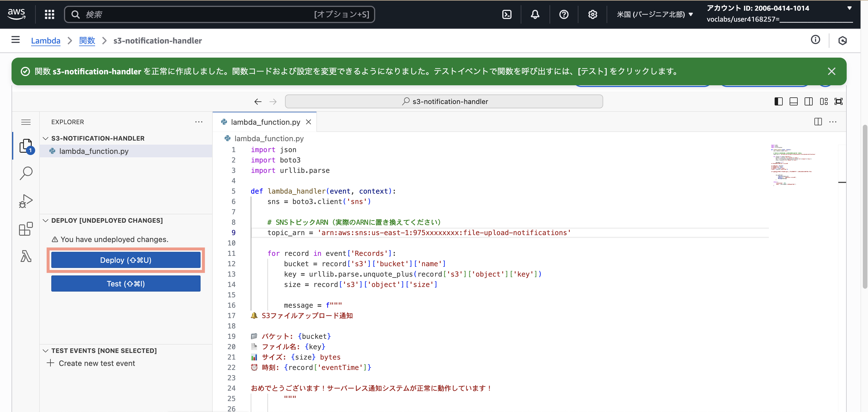This screenshot has height=412, width=868.
Task: Click the Deploy button
Action: point(126,260)
